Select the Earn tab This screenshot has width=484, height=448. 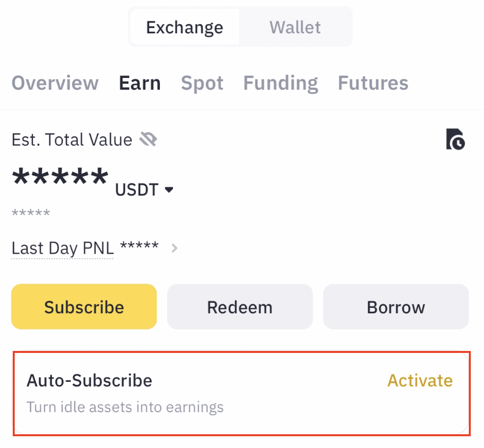pyautogui.click(x=140, y=83)
